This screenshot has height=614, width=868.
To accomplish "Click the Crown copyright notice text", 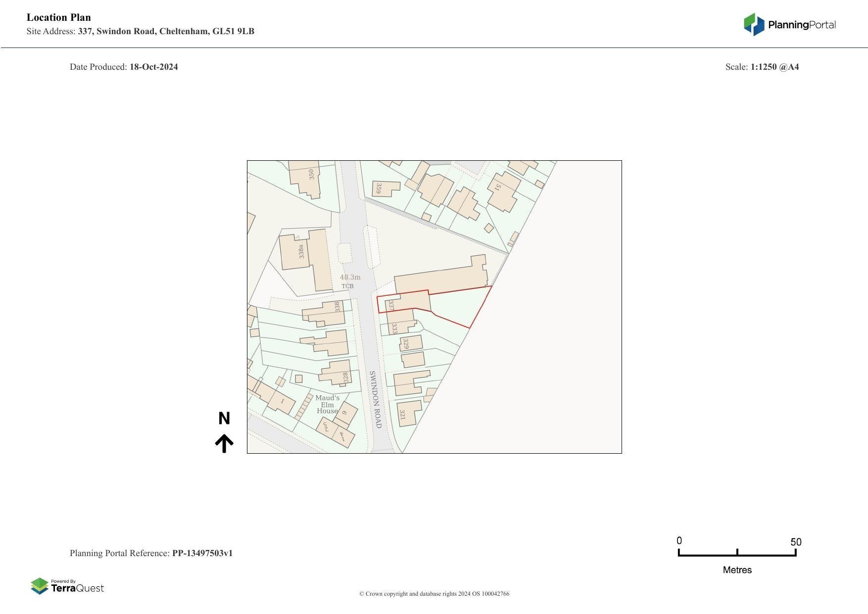I will (x=434, y=594).
